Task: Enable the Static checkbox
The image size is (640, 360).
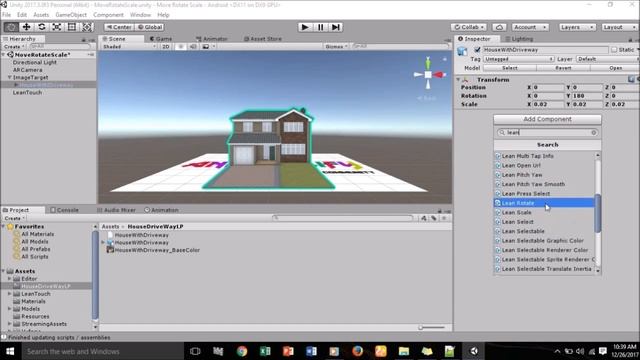Action: pos(614,50)
